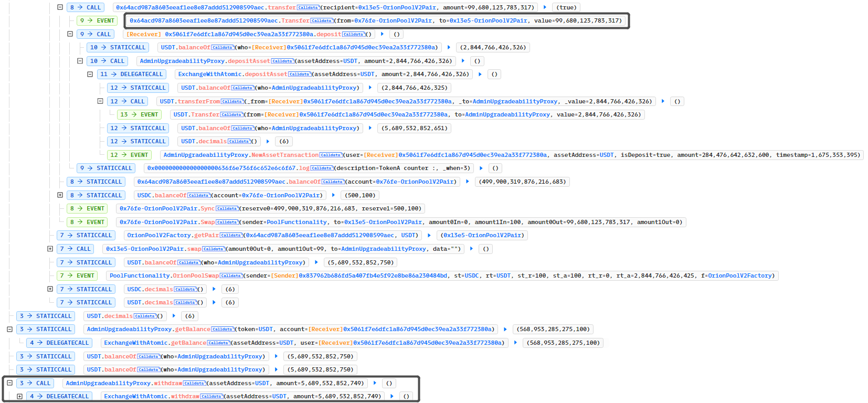Click the (true) return value
The width and height of the screenshot is (868, 403).
(x=567, y=8)
